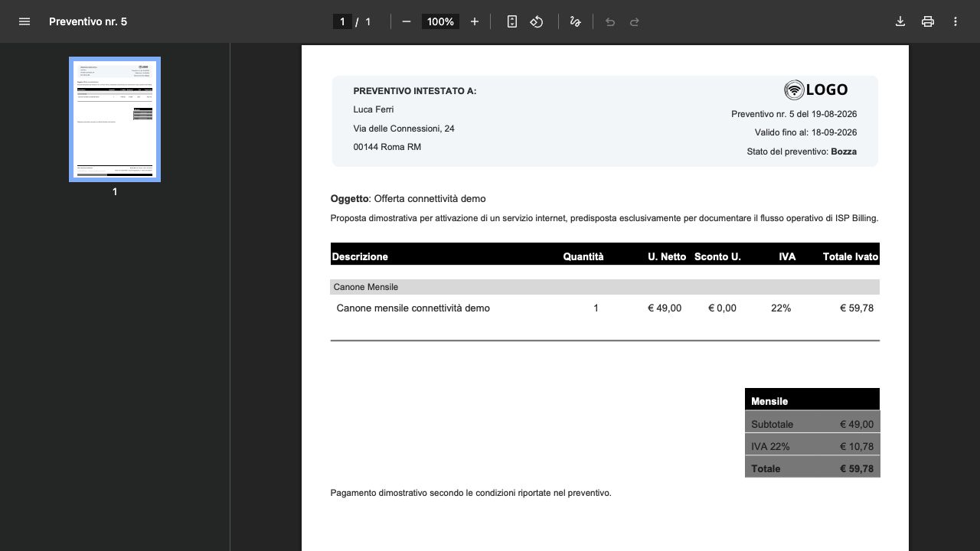Click the Totale Ivato column header

[851, 256]
